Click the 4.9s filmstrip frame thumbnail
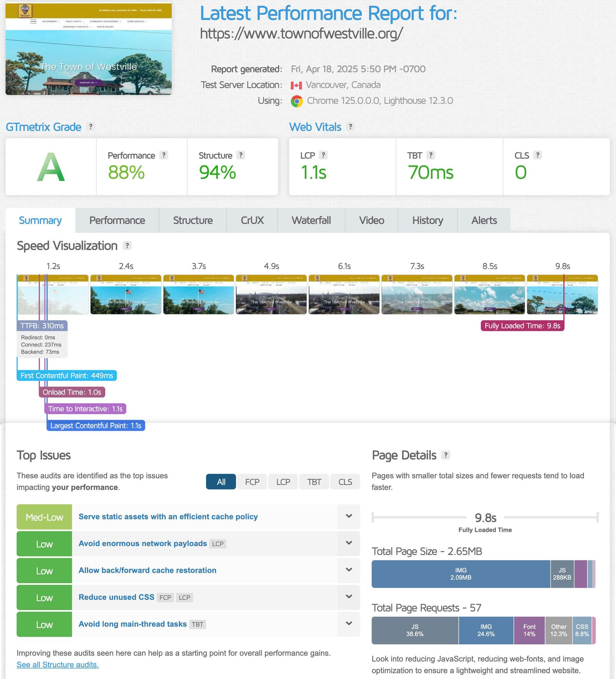Screen dimensions: 616x679 [x=271, y=294]
